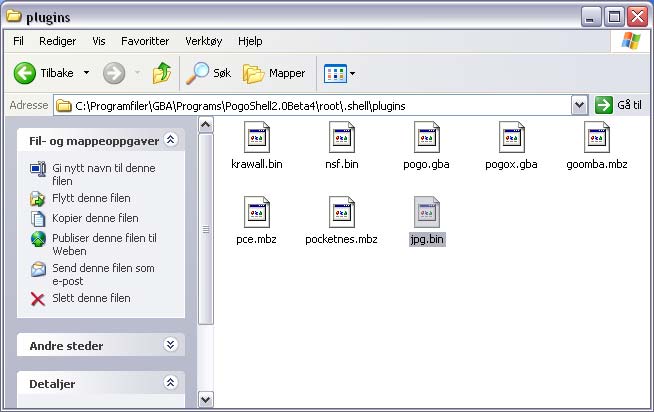654x412 pixels.
Task: Minimize the plugins window
Action: (x=591, y=17)
